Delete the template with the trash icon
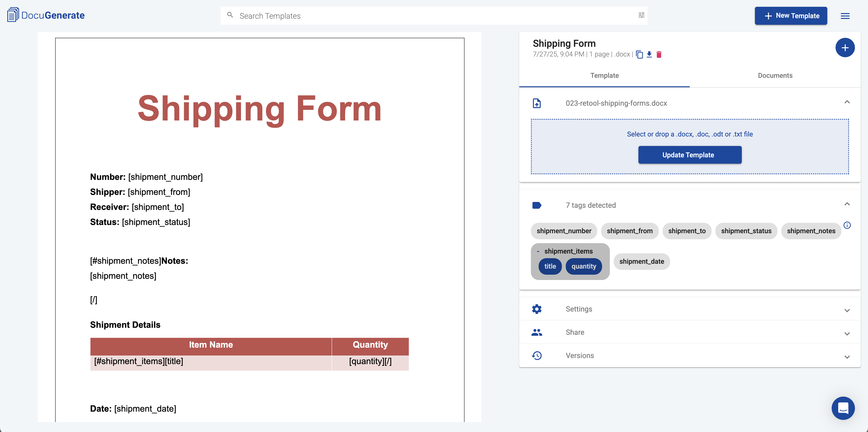Viewport: 868px width, 432px height. coord(659,54)
